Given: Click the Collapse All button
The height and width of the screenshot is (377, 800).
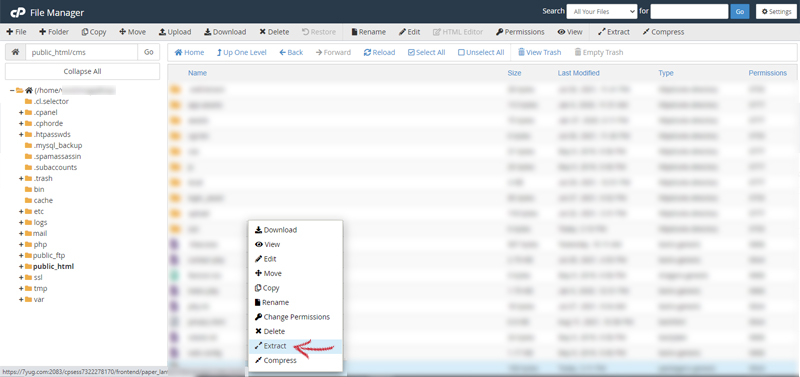Looking at the screenshot, I should 82,71.
